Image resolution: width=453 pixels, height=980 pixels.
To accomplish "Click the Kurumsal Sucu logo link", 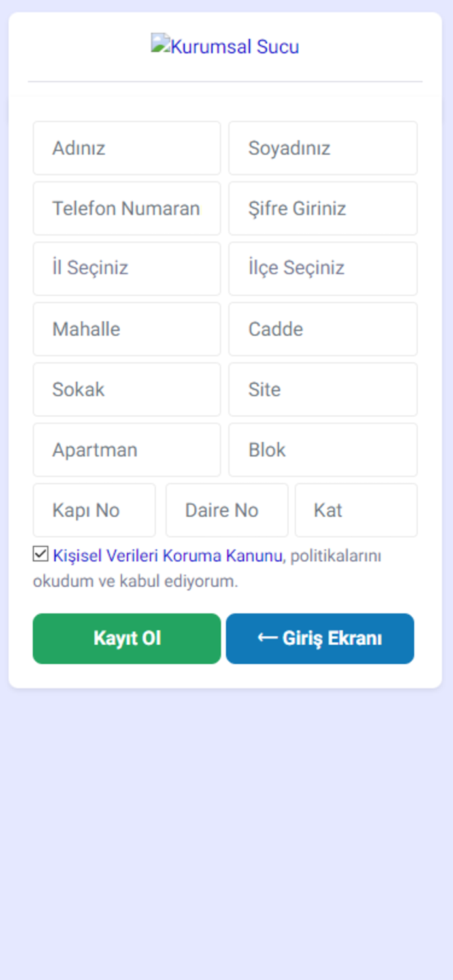I will tap(226, 46).
